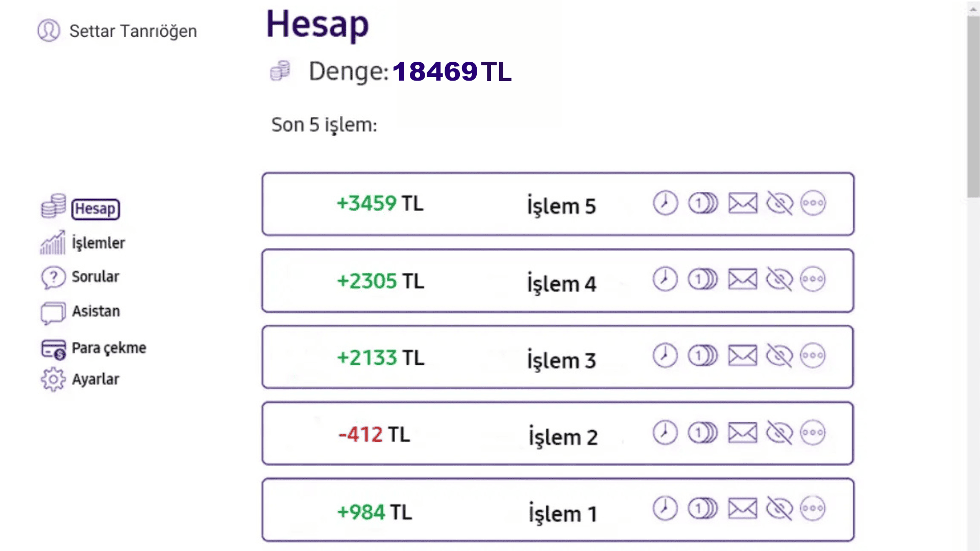
Task: Hide İşlem 4 using its eye icon
Action: tap(779, 280)
